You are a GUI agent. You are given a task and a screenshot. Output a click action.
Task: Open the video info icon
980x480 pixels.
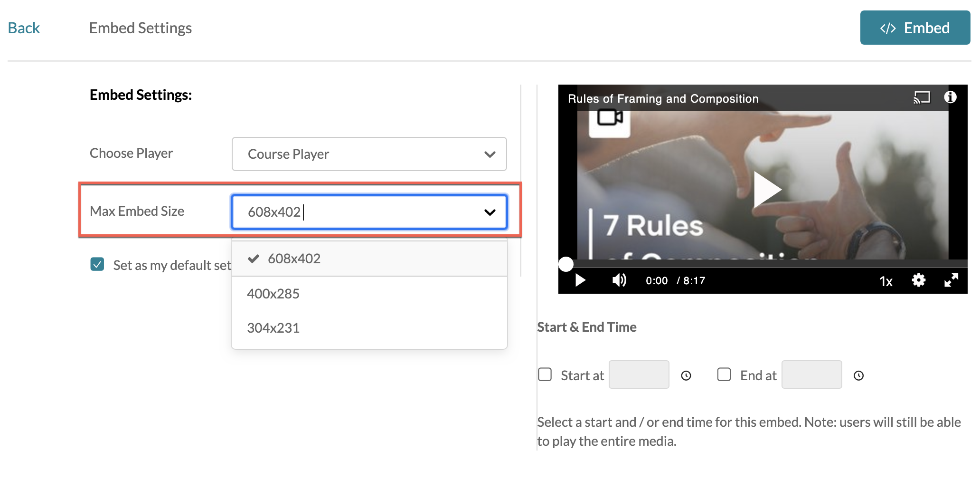(950, 97)
